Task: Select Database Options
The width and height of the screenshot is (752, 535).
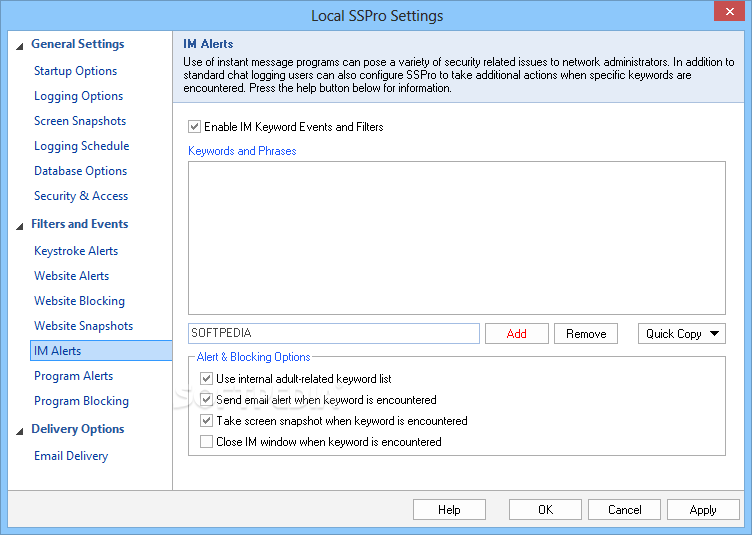Action: click(80, 171)
